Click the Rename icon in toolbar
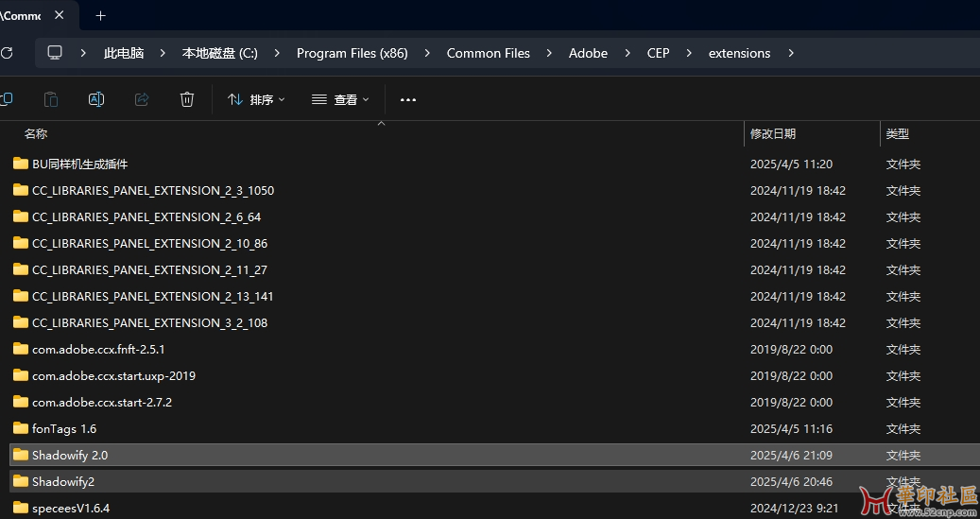This screenshot has height=519, width=980. (x=96, y=99)
